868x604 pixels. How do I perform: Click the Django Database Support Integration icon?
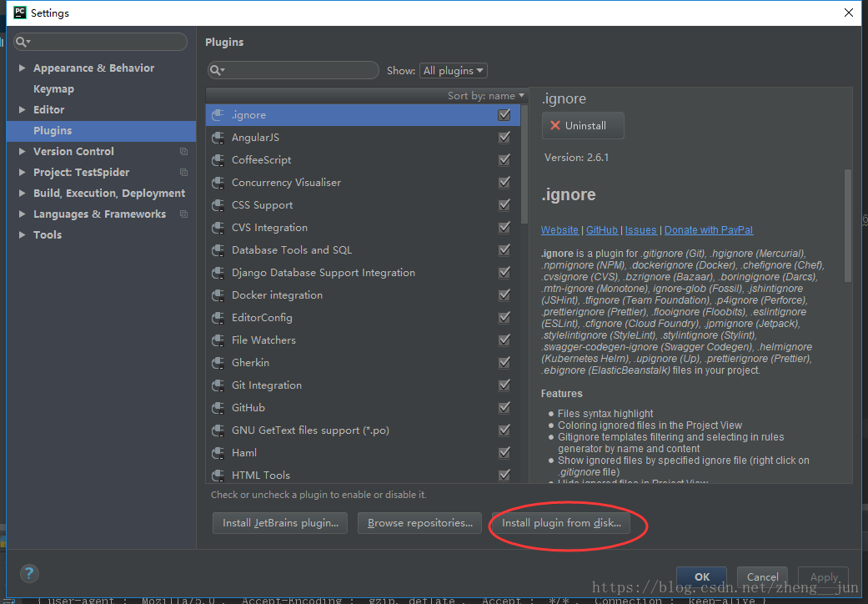click(218, 273)
